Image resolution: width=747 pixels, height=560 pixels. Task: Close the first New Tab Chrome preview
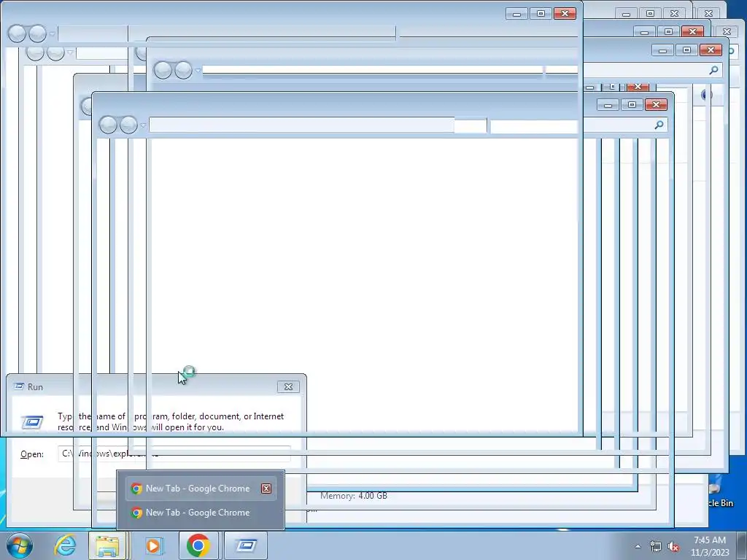click(266, 489)
